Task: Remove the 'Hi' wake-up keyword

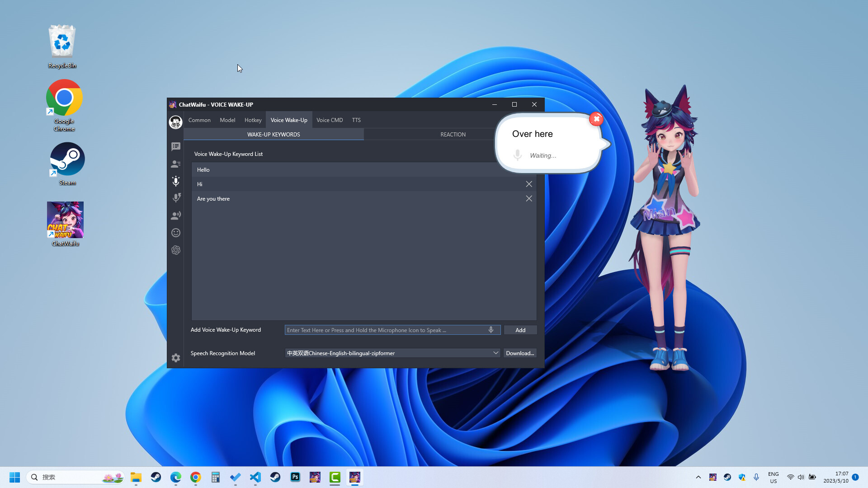Action: point(529,184)
